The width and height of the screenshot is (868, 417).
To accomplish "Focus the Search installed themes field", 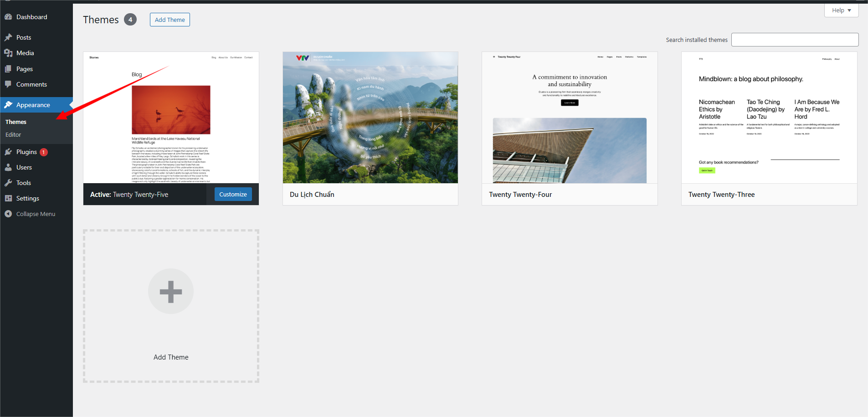I will tap(795, 40).
